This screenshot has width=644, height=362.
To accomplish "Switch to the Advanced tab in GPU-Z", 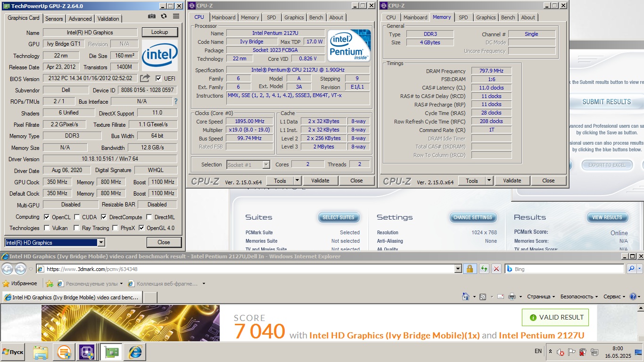I will (80, 19).
